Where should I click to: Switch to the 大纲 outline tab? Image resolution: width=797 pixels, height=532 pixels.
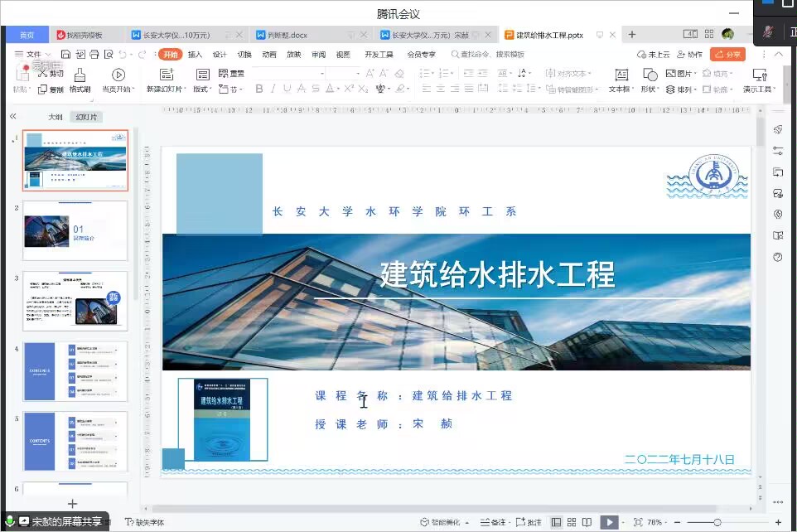[56, 117]
